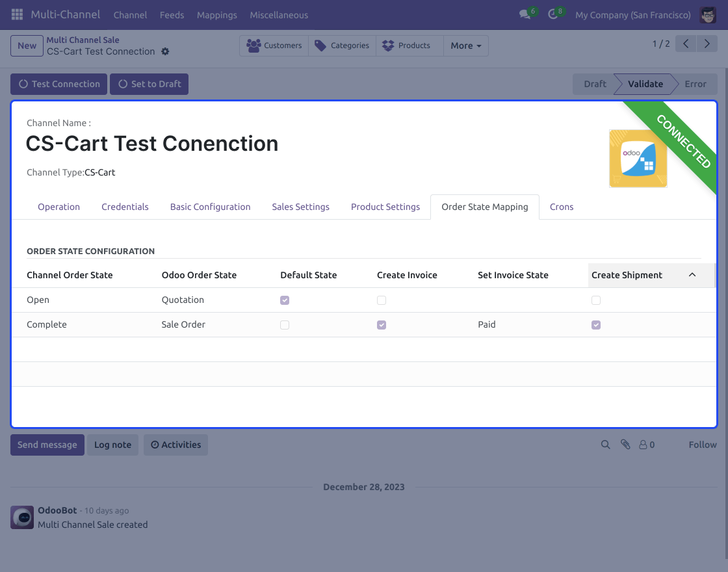Toggle Default State checkbox for Complete row
This screenshot has width=728, height=572.
pos(285,325)
